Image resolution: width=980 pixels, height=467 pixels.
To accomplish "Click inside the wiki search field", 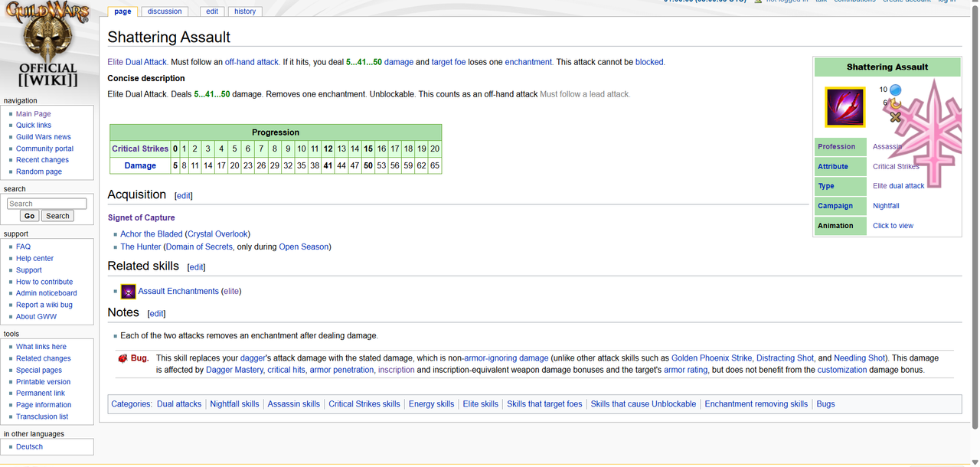I will click(x=47, y=204).
